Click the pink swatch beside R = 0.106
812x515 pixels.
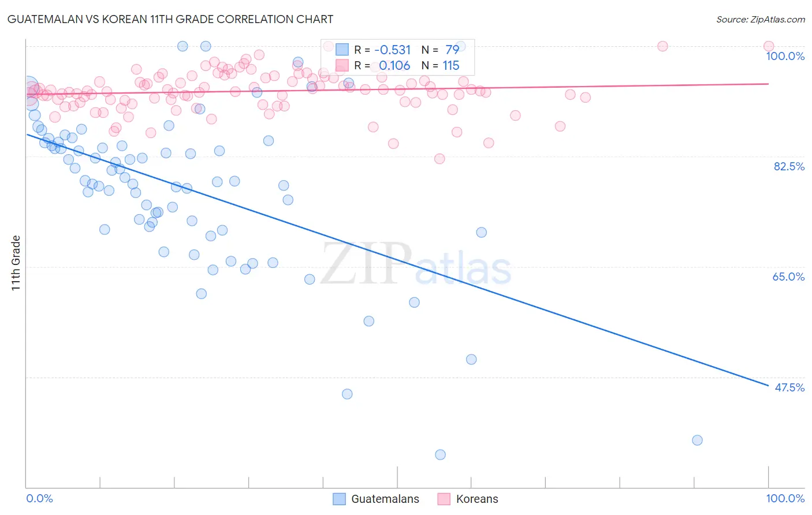click(342, 65)
